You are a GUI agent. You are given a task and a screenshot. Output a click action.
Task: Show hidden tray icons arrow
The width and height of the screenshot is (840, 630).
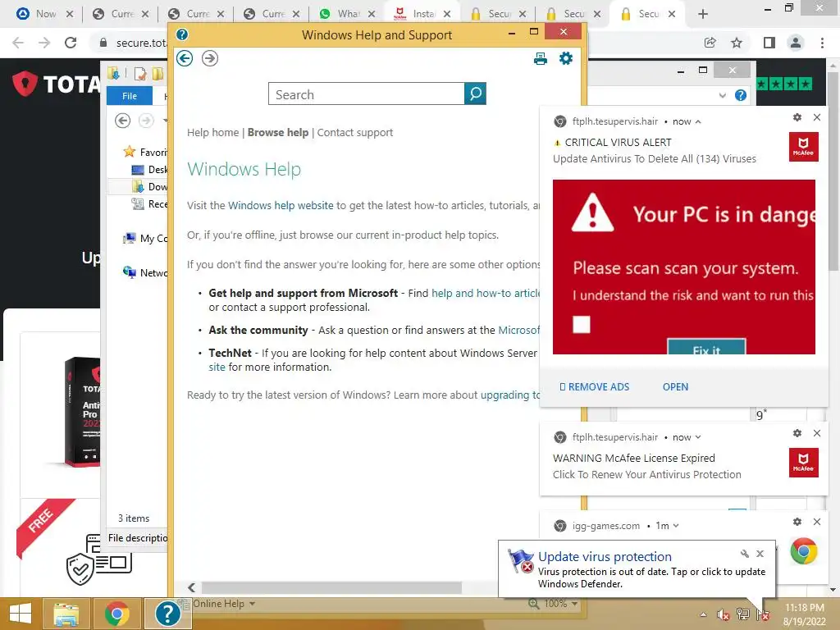tap(703, 614)
